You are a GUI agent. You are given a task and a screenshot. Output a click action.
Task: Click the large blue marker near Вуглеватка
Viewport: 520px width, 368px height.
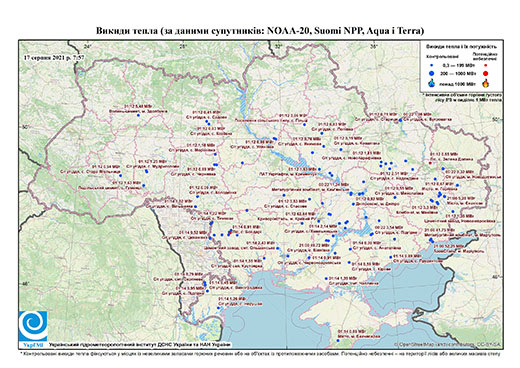tap(400, 121)
